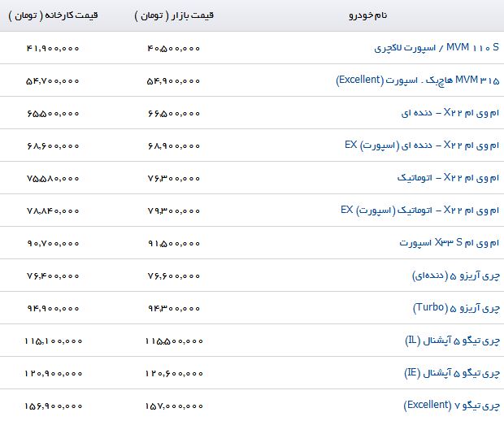Image resolution: width=504 pixels, height=421 pixels.
Task: Open the 'ام وی ام X33 S اسپورت' link
Action: (x=449, y=242)
